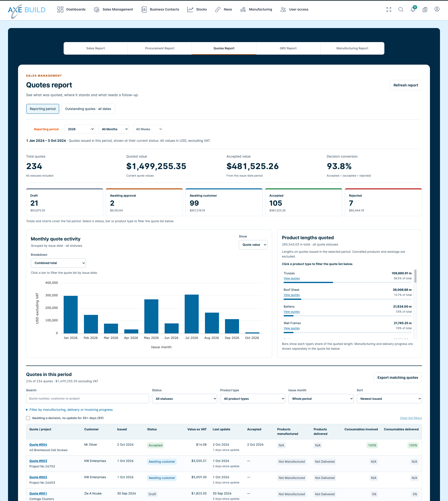Click the Jul 2026 chart bar
The height and width of the screenshot is (501, 448).
tap(192, 314)
